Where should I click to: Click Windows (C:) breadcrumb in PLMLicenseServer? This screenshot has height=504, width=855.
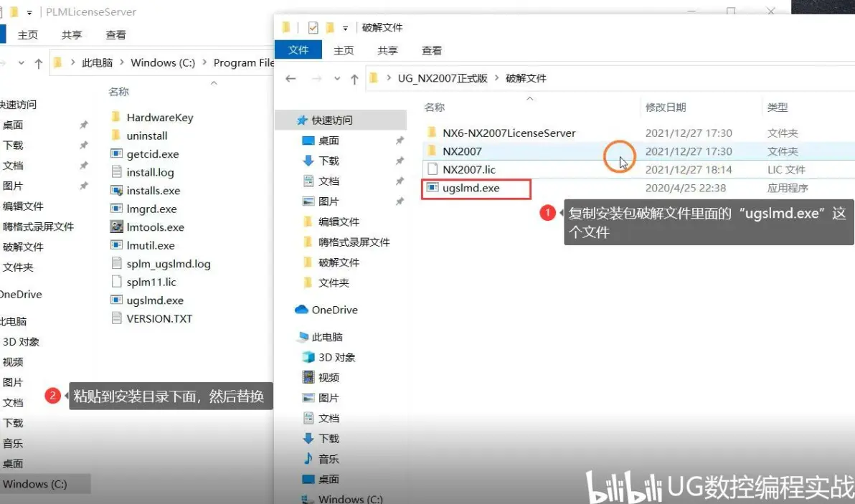(x=163, y=62)
